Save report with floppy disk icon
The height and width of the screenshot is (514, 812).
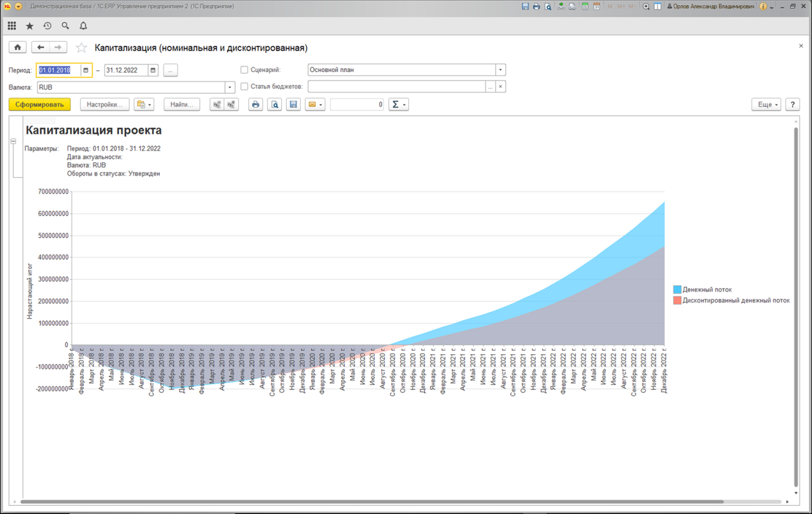293,105
